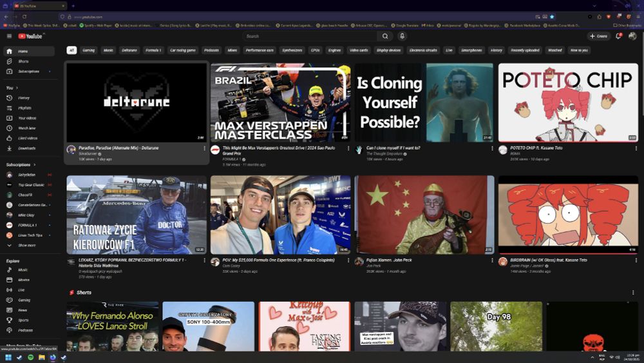Go to Home in the sidebar
This screenshot has height=363, width=644.
tap(29, 52)
